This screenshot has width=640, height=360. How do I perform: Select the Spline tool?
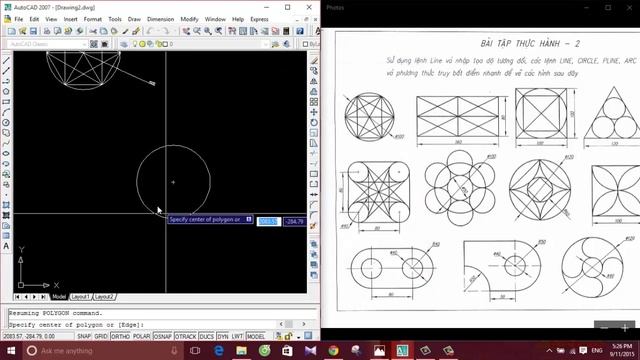(x=6, y=143)
